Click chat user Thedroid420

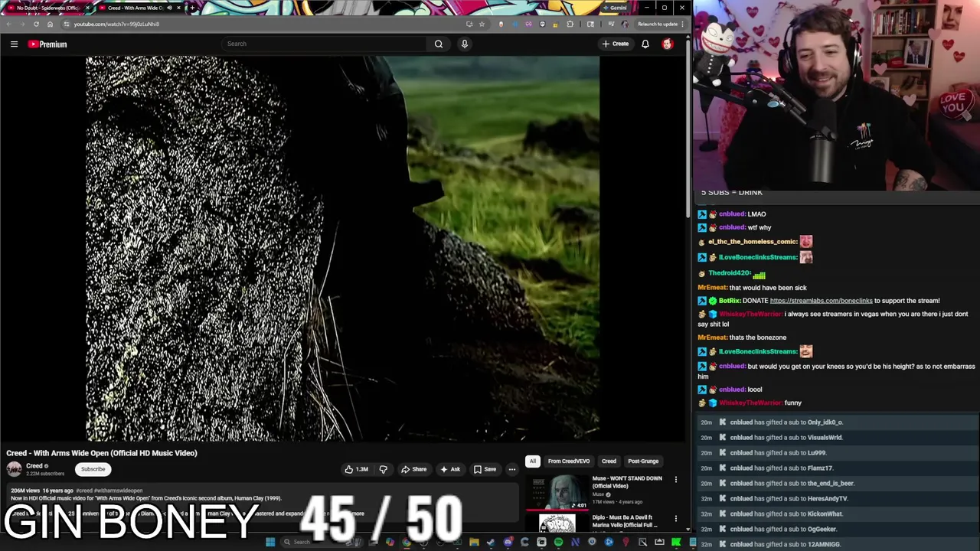[x=730, y=273]
